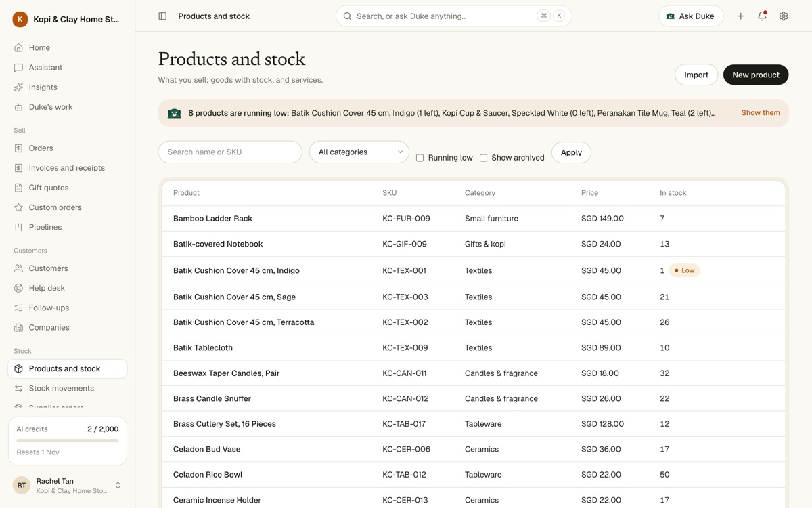Viewport: 812px width, 508px height.
Task: Open the settings gear icon
Action: point(784,16)
